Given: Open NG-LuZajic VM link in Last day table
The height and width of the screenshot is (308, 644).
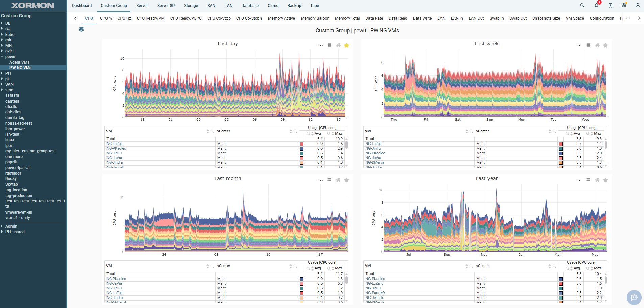Looking at the screenshot, I should pos(115,144).
